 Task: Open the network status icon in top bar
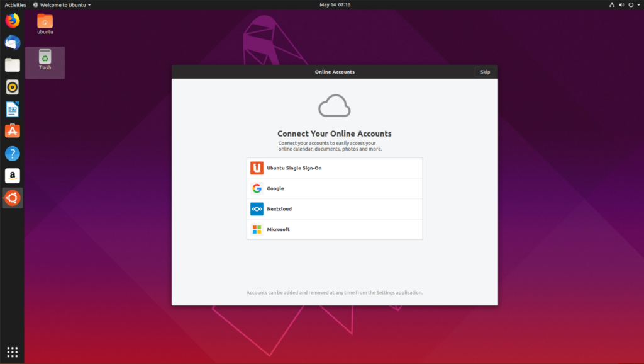click(611, 5)
